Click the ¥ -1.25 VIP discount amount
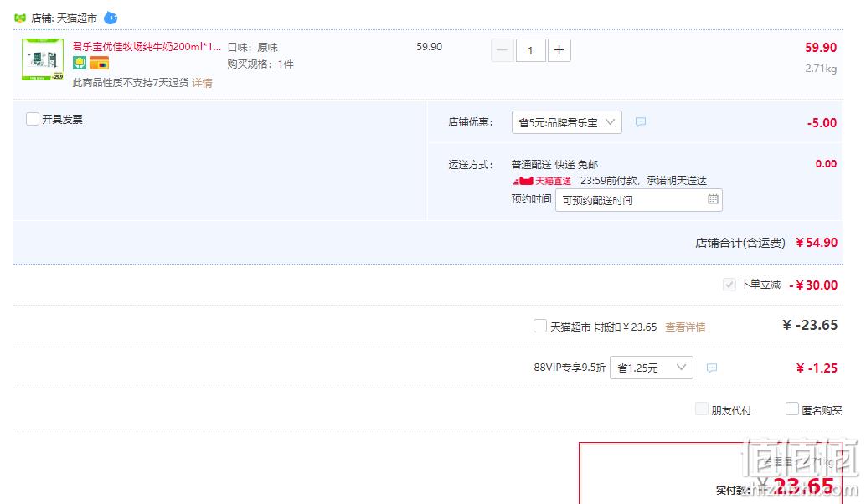The image size is (866, 504). [x=817, y=368]
